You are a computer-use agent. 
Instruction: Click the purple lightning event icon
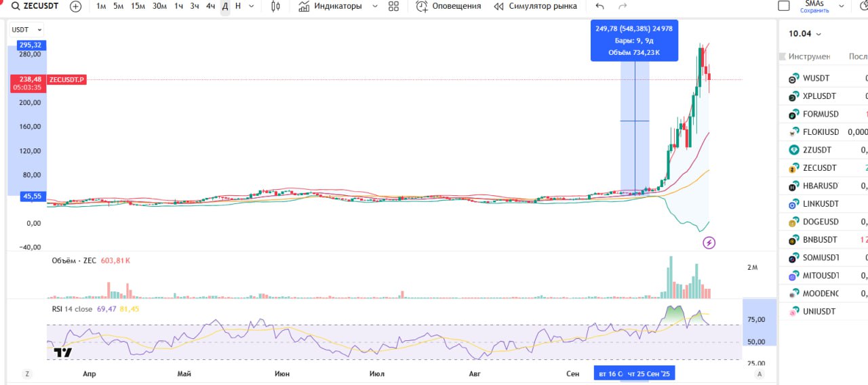[x=709, y=243]
